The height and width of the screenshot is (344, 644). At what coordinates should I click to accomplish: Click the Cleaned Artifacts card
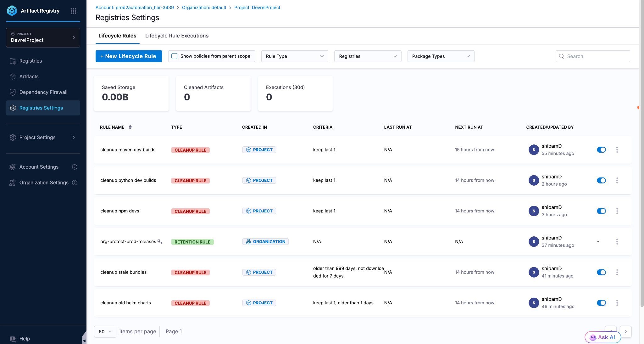tap(213, 93)
